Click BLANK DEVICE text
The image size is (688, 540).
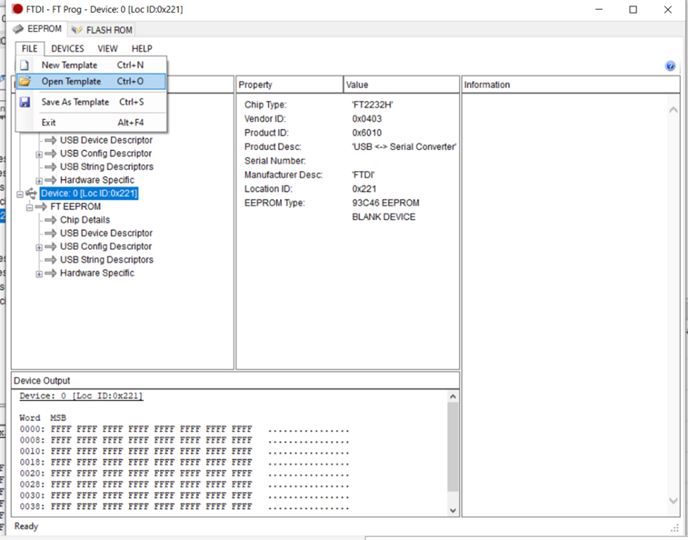[x=383, y=217]
